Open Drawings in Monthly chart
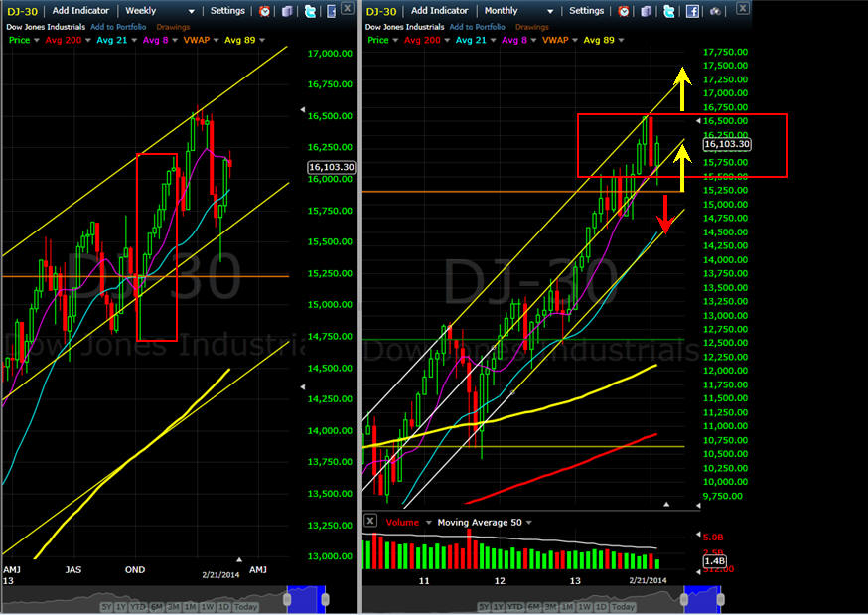The height and width of the screenshot is (615, 868). (532, 27)
